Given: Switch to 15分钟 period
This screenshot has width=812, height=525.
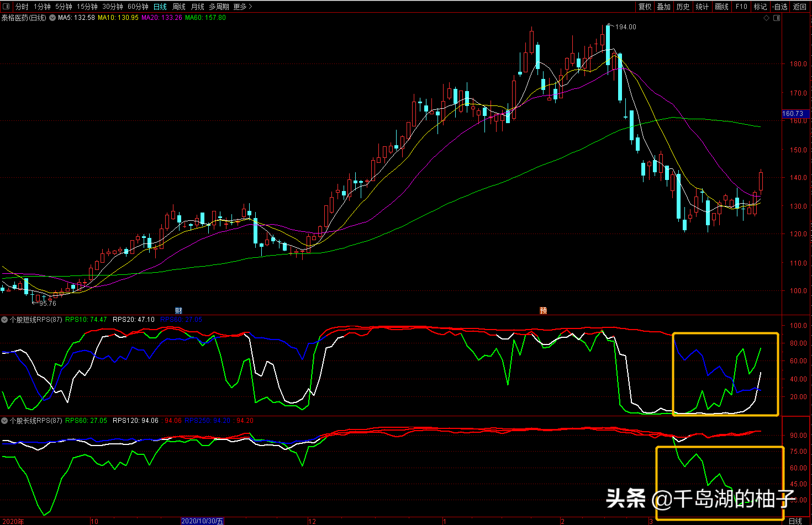Looking at the screenshot, I should [x=87, y=7].
